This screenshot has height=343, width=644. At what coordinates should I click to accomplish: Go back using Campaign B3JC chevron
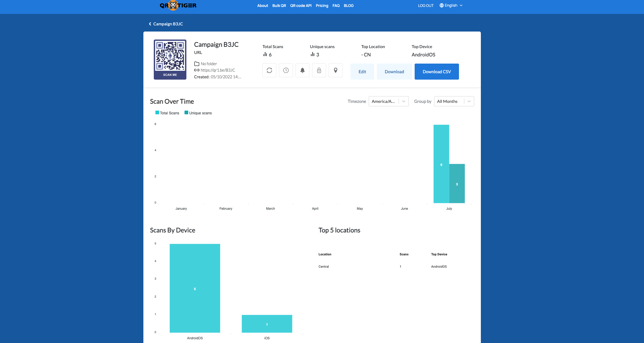(150, 24)
